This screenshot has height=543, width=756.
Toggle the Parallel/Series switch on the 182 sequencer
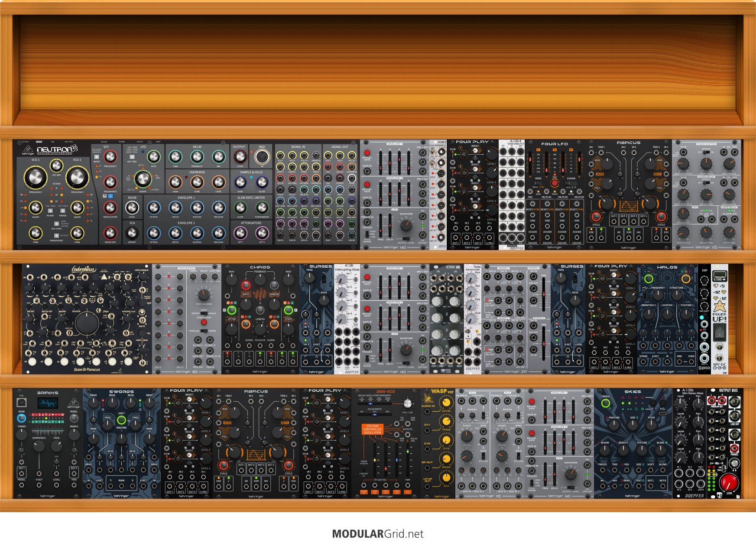point(204,331)
